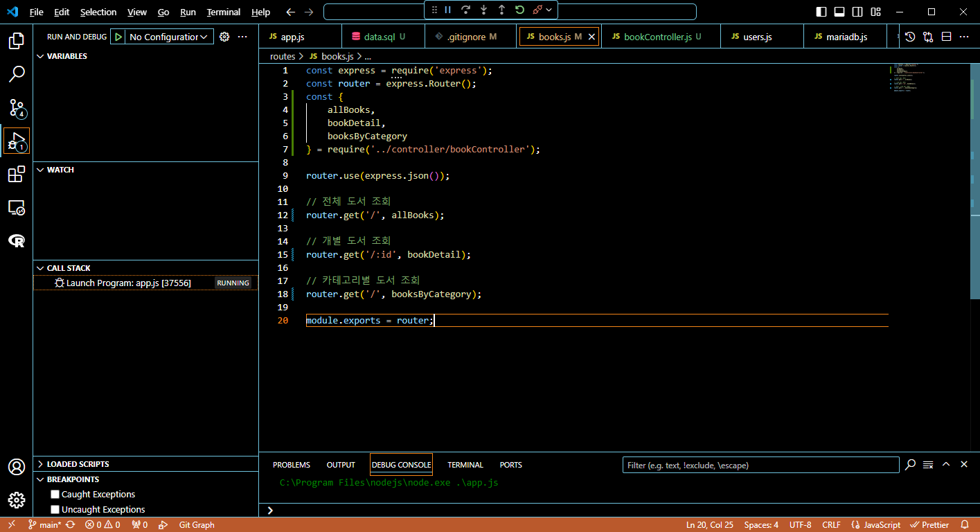Expand the Loaded Scripts section

click(40, 464)
